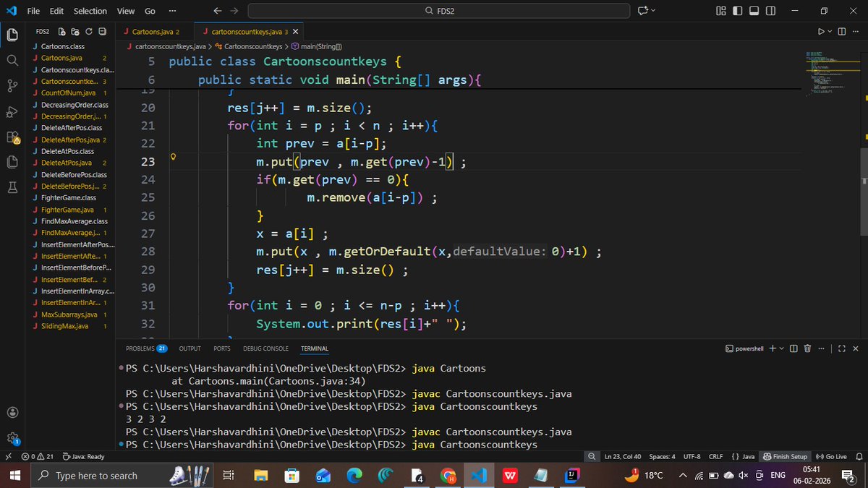
Task: Open the Accounts icon in activity bar
Action: pyautogui.click(x=12, y=413)
